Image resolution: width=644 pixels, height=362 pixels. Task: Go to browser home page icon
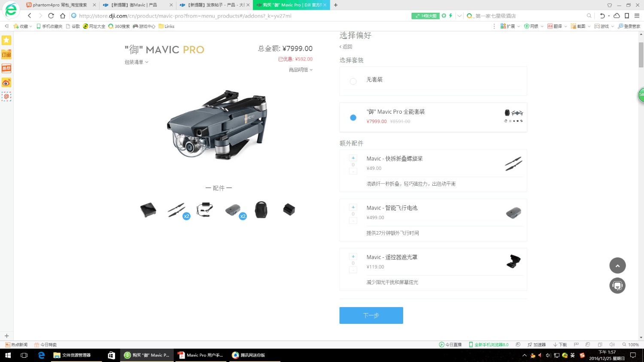63,16
